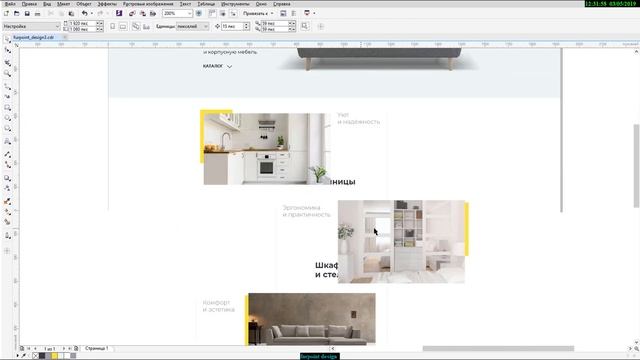This screenshot has width=640, height=360.
Task: Expand the undo history arrow
Action: 91,13
